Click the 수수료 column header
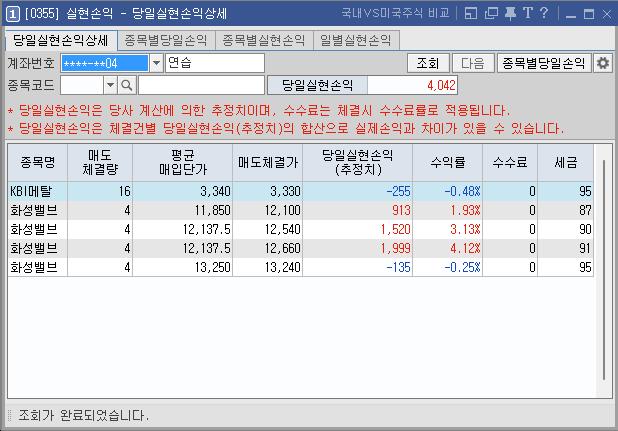 pos(510,162)
